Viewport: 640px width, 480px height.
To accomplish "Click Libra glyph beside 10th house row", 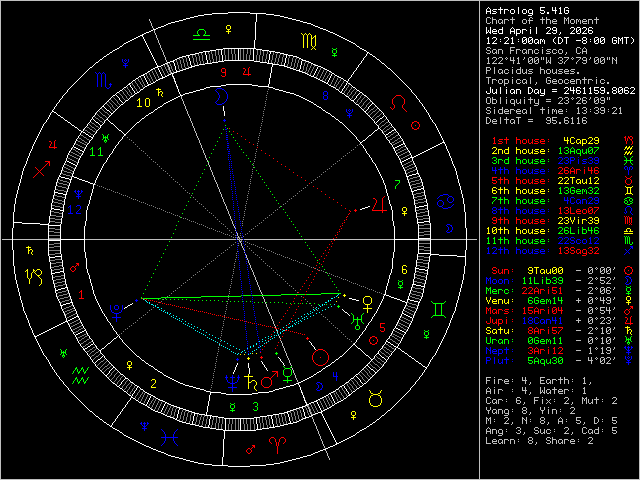I will (x=629, y=231).
